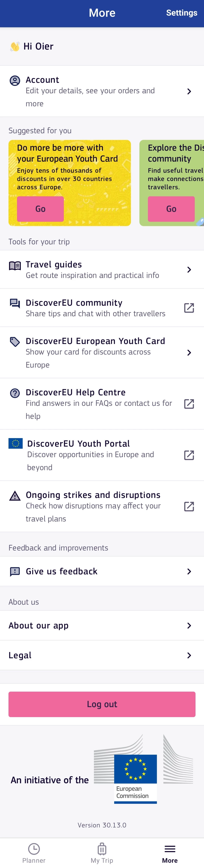Switch to the Planner tab
Image resolution: width=204 pixels, height=868 pixels.
[x=34, y=853]
